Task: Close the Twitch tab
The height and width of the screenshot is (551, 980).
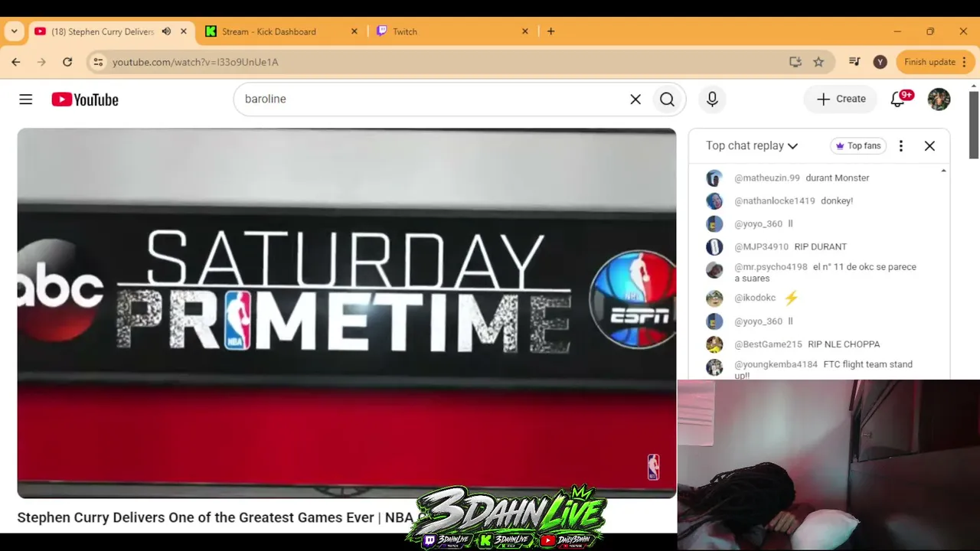Action: (x=525, y=31)
